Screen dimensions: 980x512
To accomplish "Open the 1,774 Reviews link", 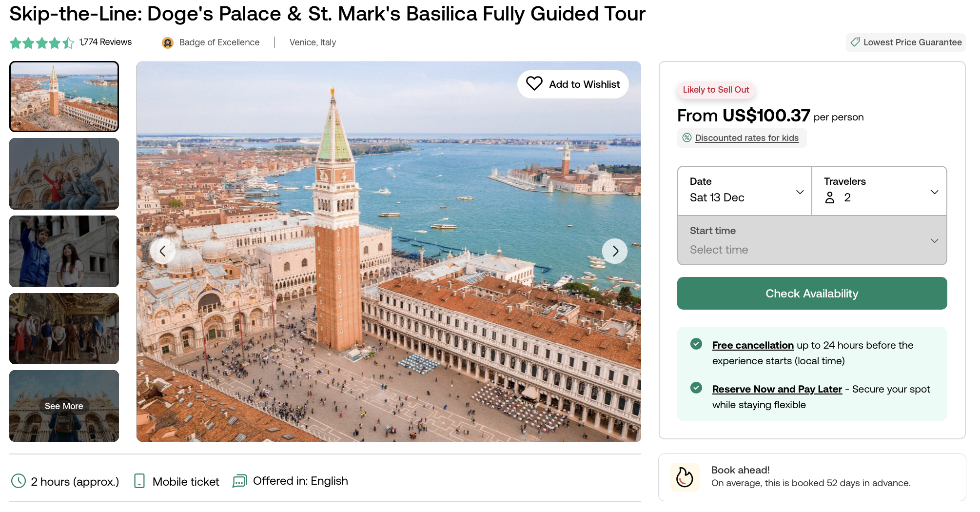I will point(105,42).
